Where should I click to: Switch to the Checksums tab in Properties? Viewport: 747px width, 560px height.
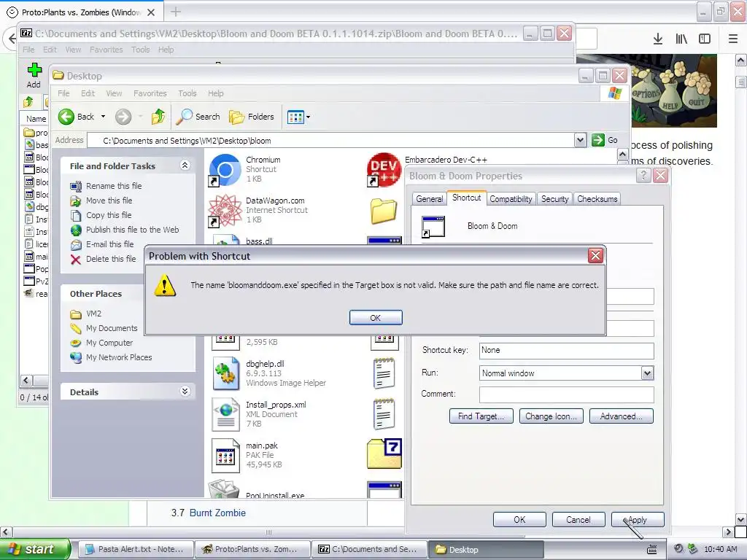click(x=597, y=199)
